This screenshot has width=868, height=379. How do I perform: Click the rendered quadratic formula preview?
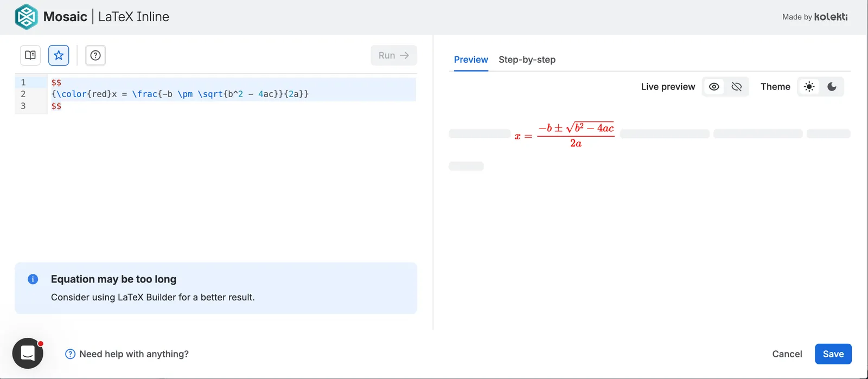(564, 135)
